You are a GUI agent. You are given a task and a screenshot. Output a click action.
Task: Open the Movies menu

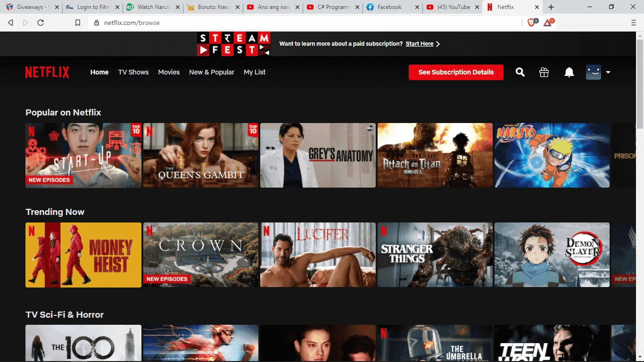tap(169, 72)
